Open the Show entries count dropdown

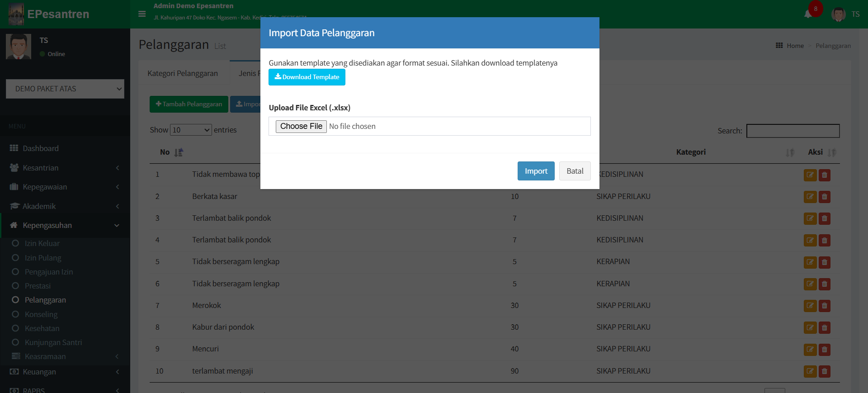(x=191, y=130)
